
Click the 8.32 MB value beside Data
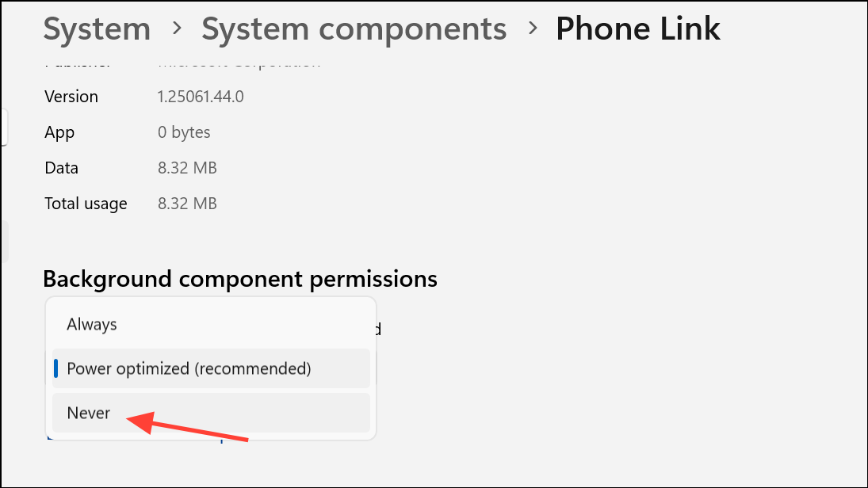(x=187, y=168)
